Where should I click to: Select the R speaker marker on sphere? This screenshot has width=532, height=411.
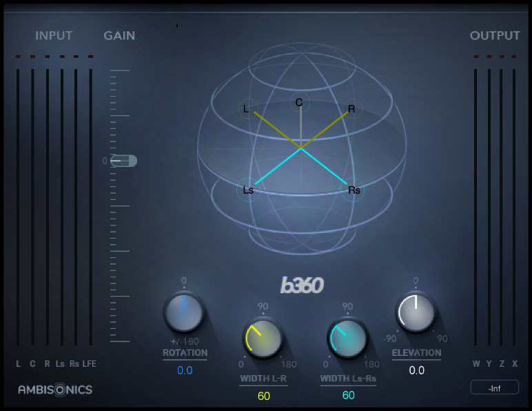coord(352,108)
